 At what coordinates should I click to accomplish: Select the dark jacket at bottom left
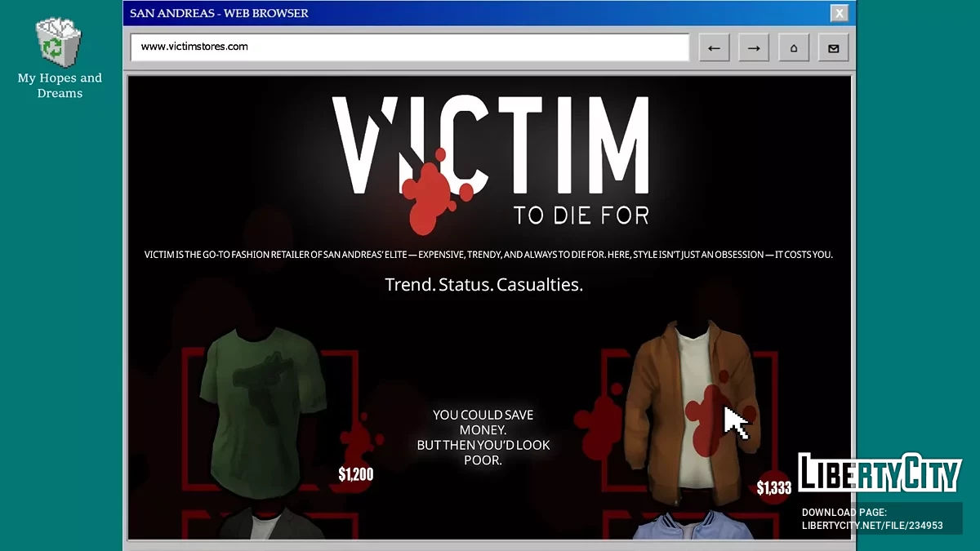pyautogui.click(x=260, y=525)
